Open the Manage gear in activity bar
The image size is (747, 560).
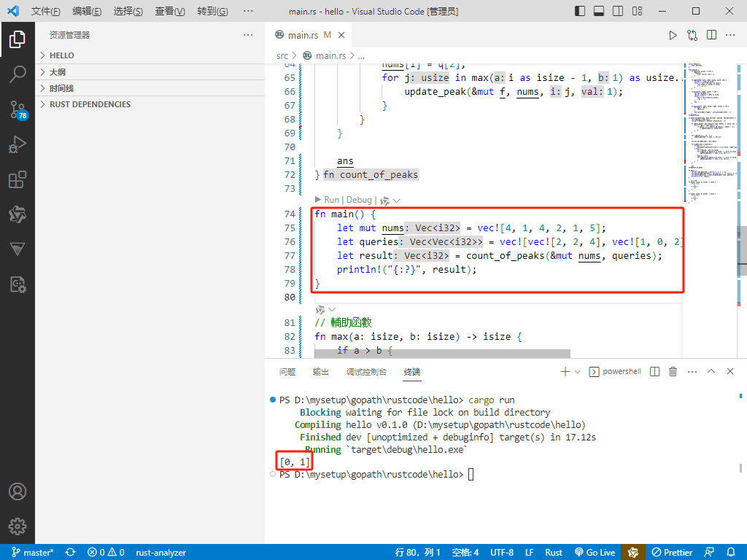(18, 526)
